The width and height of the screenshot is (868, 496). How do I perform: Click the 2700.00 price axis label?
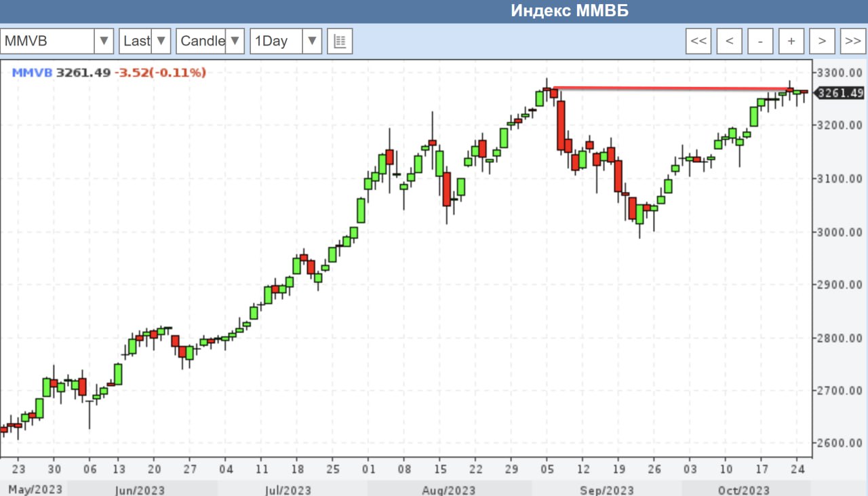[839, 391]
